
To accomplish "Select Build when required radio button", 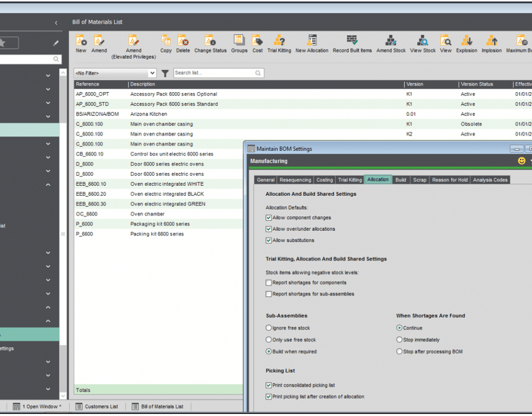I will click(x=269, y=352).
